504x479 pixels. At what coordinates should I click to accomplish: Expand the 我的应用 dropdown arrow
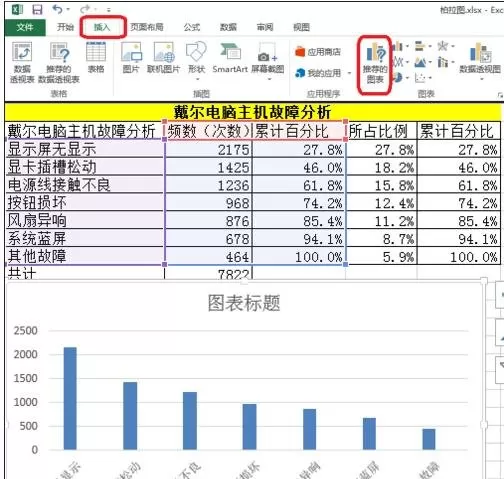pyautogui.click(x=349, y=73)
